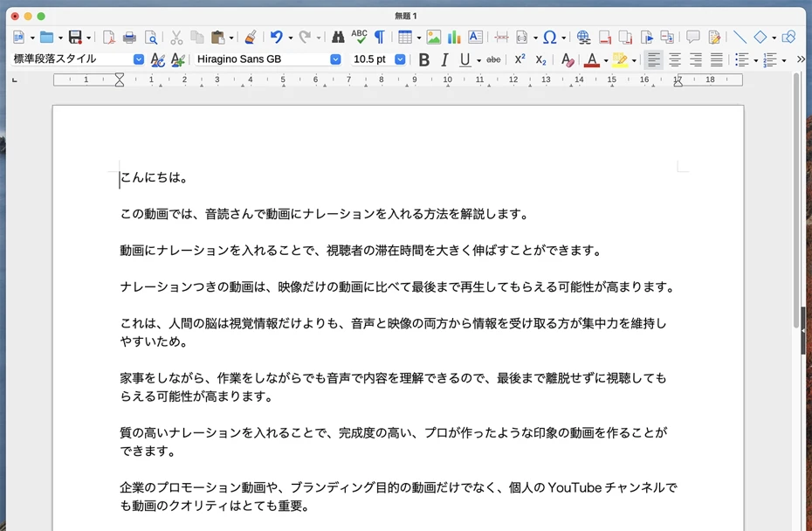The height and width of the screenshot is (531, 812).
Task: Clear direct formatting with the eraser icon
Action: (568, 60)
